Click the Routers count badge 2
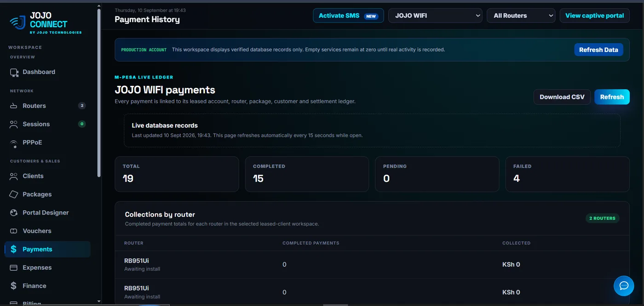 pyautogui.click(x=82, y=106)
